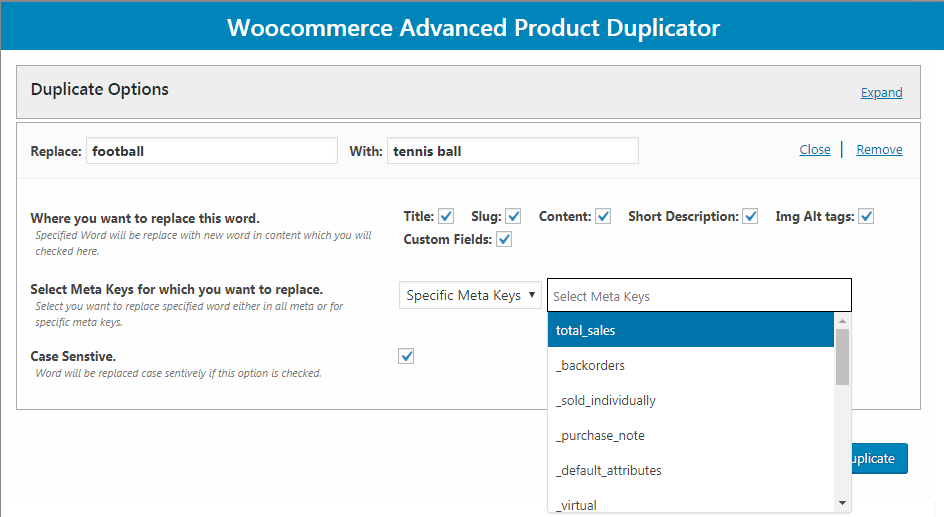Image resolution: width=944 pixels, height=517 pixels.
Task: Disable the Content checkbox
Action: tap(603, 216)
